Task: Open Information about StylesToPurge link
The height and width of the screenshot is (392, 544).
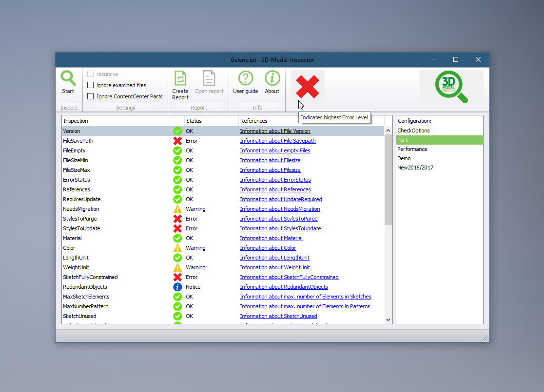Action: 279,219
